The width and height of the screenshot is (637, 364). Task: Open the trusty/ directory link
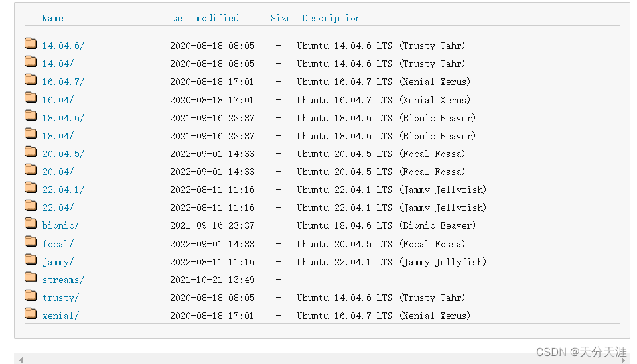coord(60,298)
